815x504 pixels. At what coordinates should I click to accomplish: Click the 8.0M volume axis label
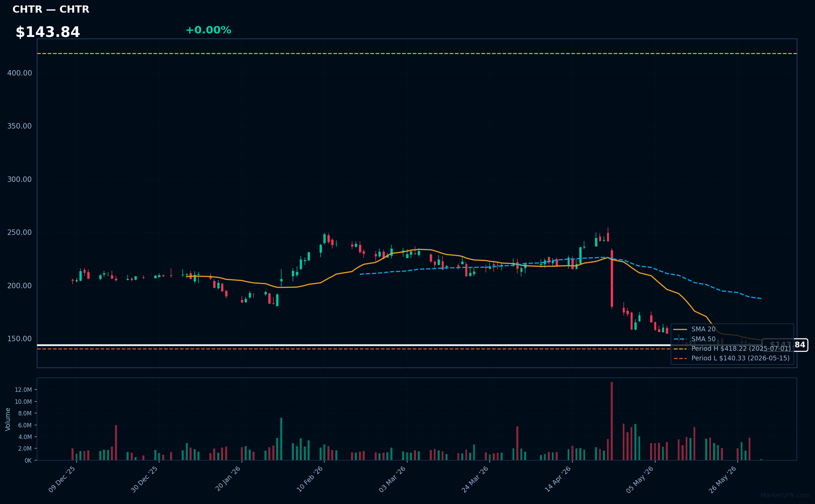25,413
